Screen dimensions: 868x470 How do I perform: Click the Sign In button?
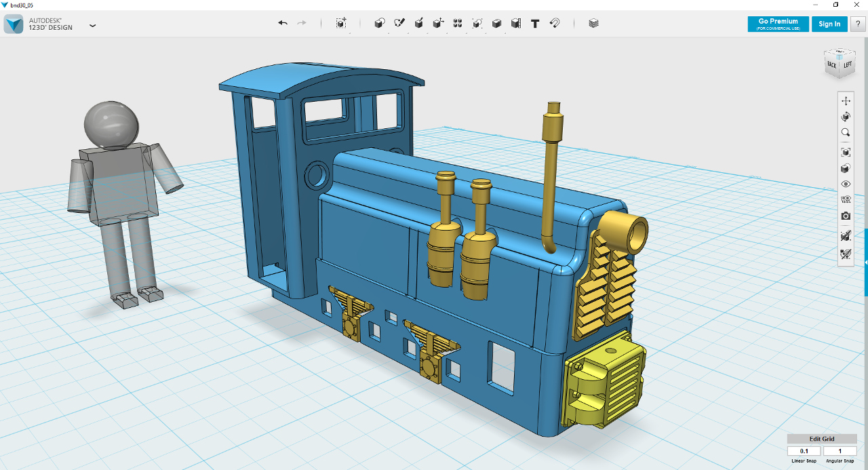[829, 24]
